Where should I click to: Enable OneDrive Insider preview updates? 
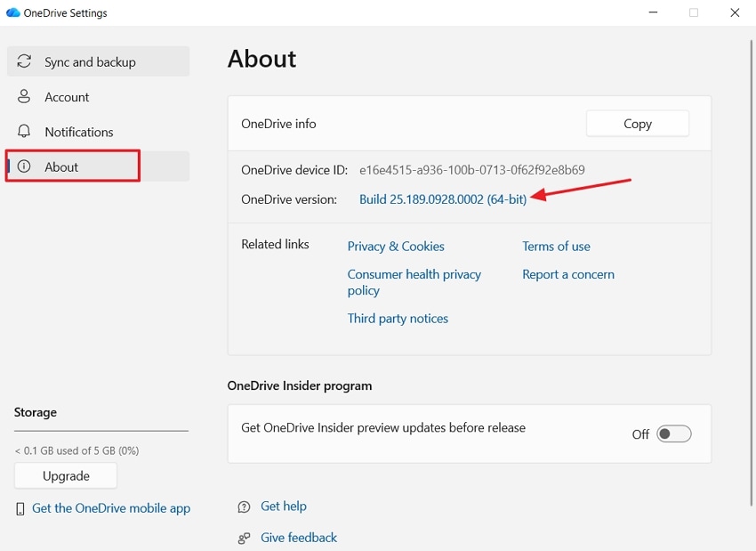[x=673, y=434]
